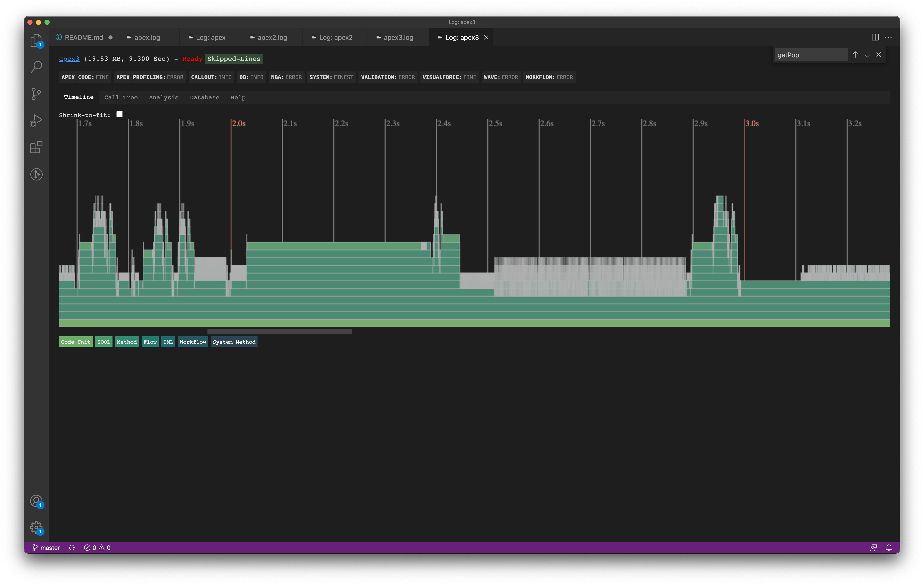Screen dimensions: 924x585
Task: Open the Problems panel from error counter
Action: click(x=97, y=547)
